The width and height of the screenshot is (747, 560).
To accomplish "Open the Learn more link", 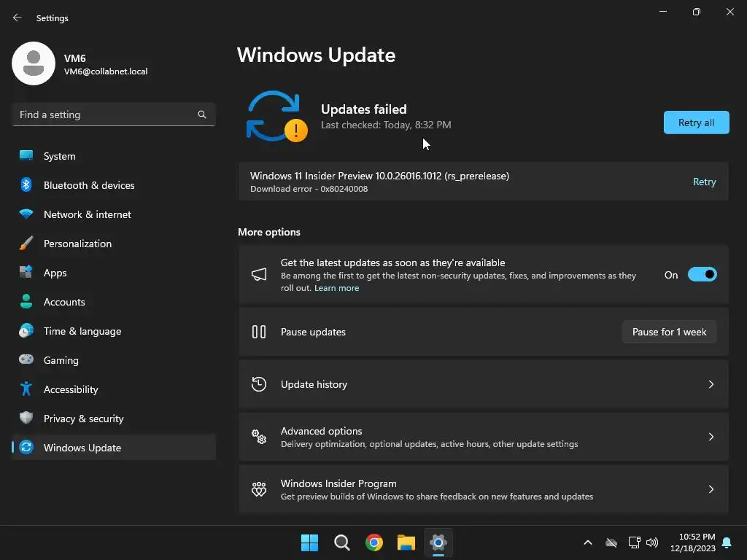I will click(336, 288).
